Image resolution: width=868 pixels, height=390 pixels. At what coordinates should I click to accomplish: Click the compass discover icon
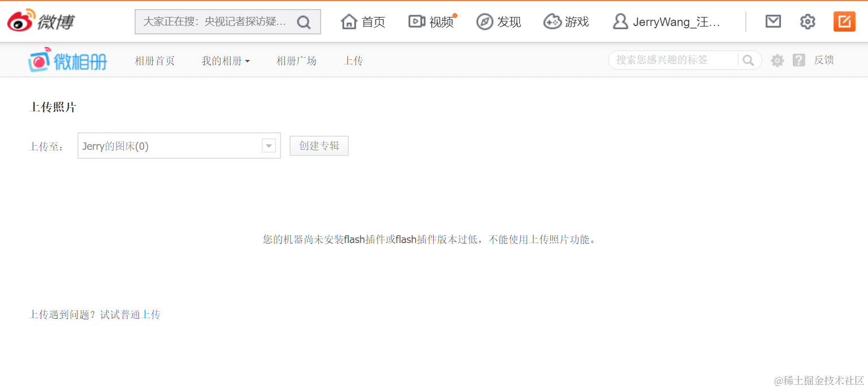point(485,21)
